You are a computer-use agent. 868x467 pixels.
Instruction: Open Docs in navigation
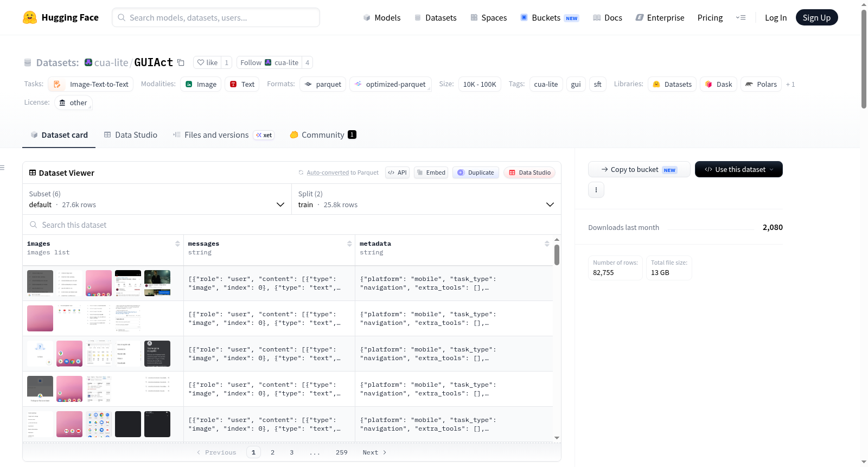(x=608, y=17)
